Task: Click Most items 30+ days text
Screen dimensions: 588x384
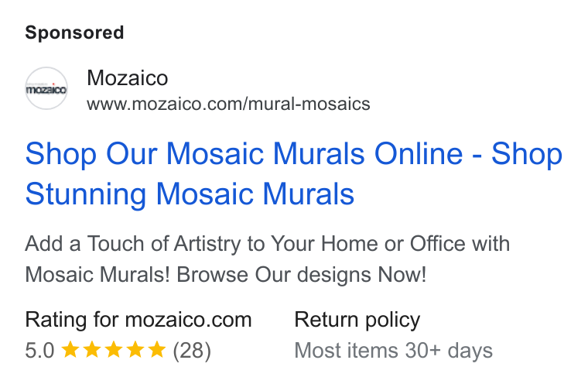Action: click(x=393, y=351)
